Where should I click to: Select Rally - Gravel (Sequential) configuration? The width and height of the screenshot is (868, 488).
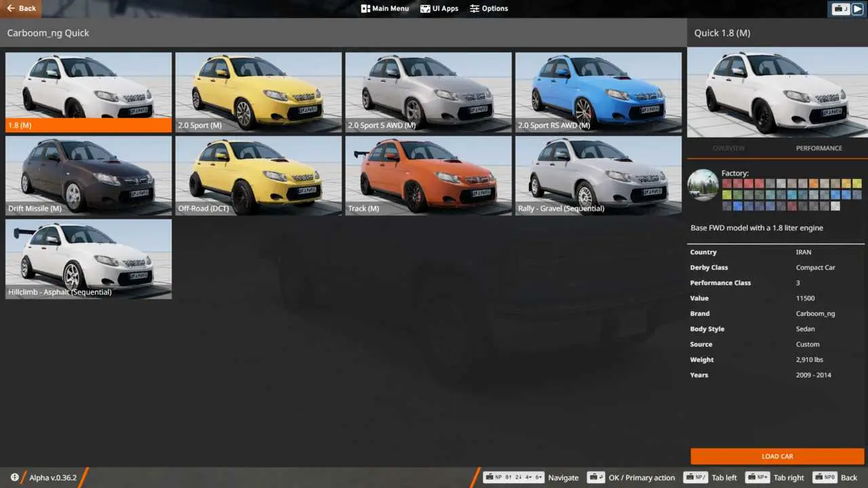click(598, 176)
